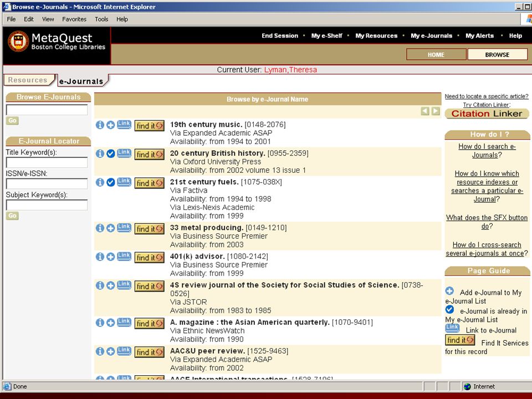The width and height of the screenshot is (532, 399).
Task: Click Go under E-Journal Locator
Action: pyautogui.click(x=12, y=216)
